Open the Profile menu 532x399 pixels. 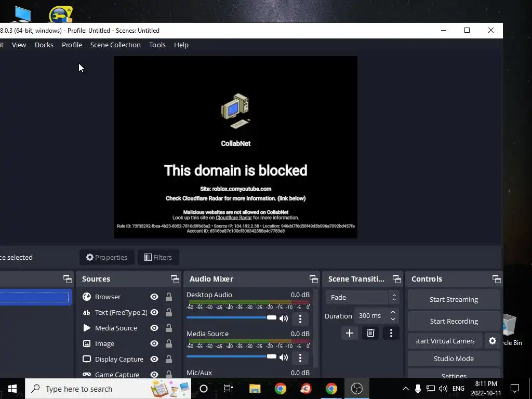pyautogui.click(x=72, y=45)
